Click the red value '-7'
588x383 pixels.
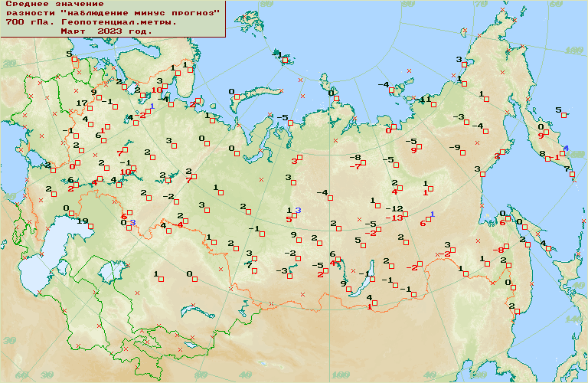(355, 166)
